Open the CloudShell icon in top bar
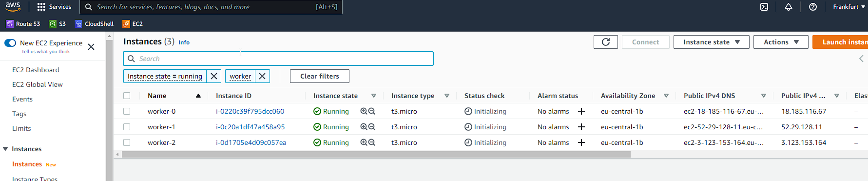This screenshot has height=181, width=868. coord(764,7)
